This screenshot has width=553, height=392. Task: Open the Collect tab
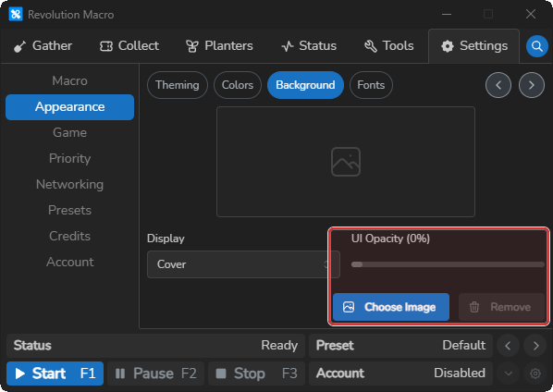pos(129,46)
